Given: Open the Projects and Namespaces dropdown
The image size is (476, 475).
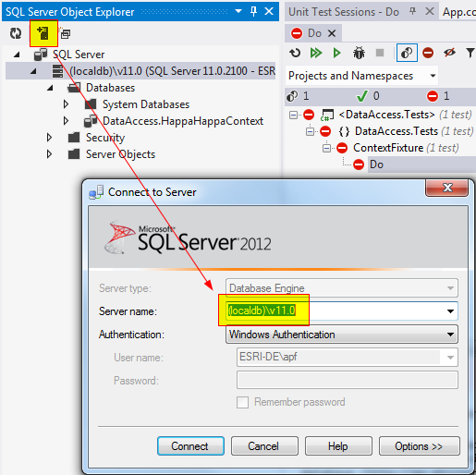Looking at the screenshot, I should pyautogui.click(x=361, y=76).
